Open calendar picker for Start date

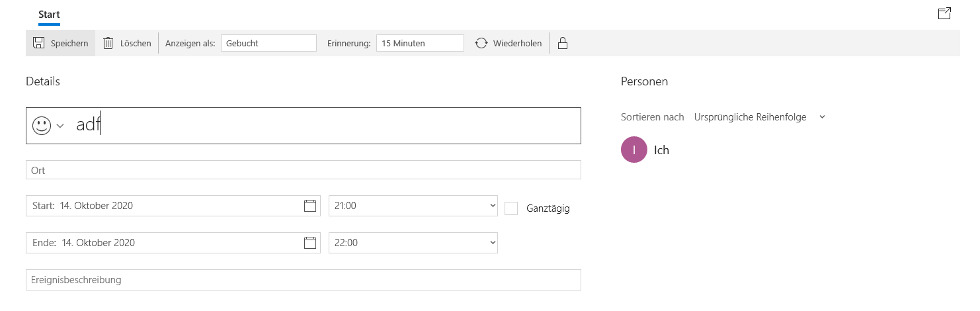click(x=310, y=206)
